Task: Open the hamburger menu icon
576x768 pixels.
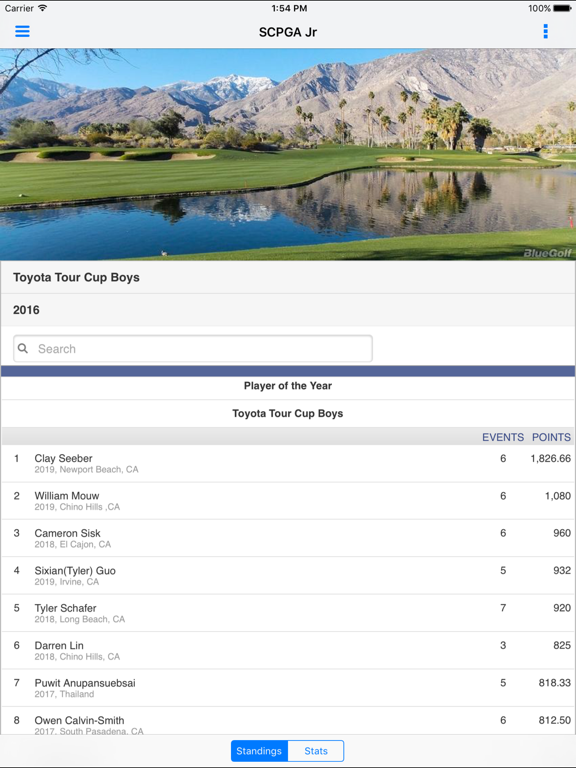Action: [x=23, y=31]
